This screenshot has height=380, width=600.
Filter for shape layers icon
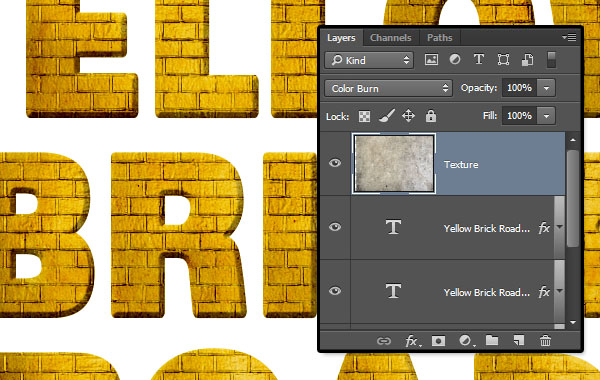click(503, 60)
